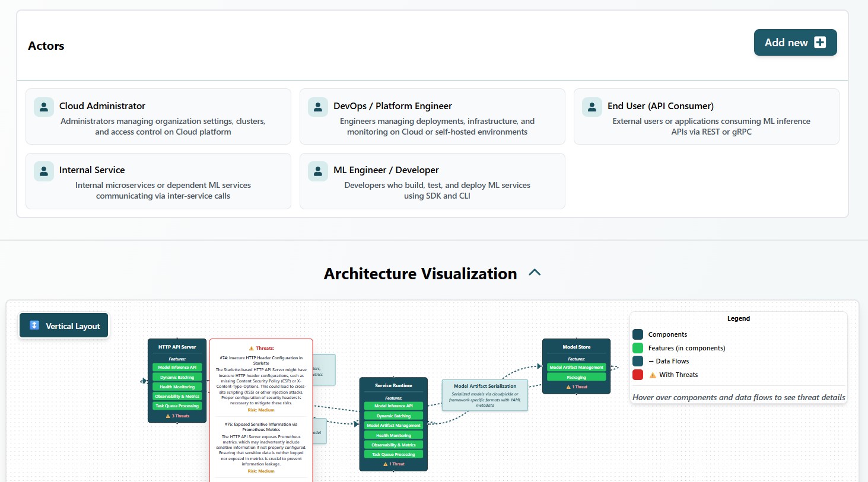Click the Internal Service actor icon
Image resolution: width=868 pixels, height=482 pixels.
[x=43, y=171]
